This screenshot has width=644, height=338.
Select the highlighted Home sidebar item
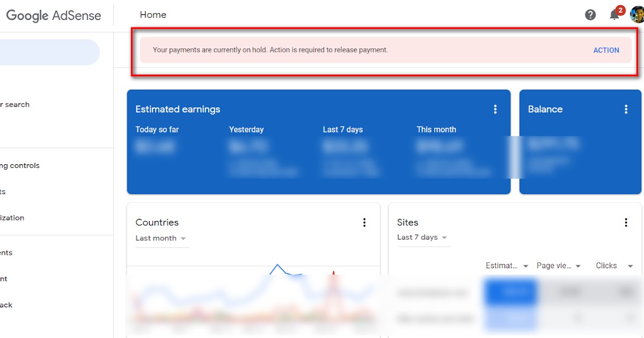click(x=50, y=52)
